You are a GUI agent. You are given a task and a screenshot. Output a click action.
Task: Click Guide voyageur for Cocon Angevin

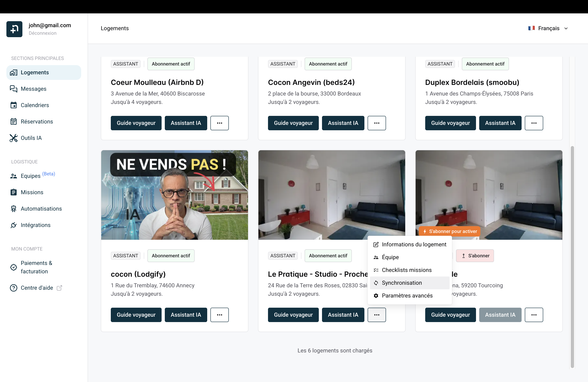293,123
